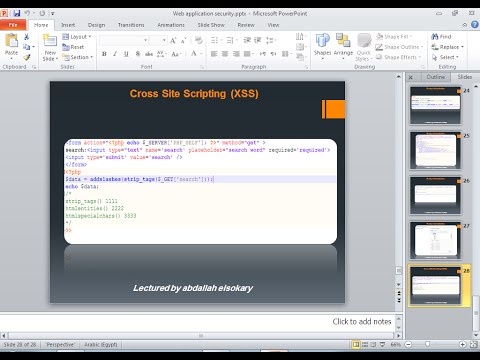Toggle Bold formatting
The height and width of the screenshot is (360, 480).
104,54
